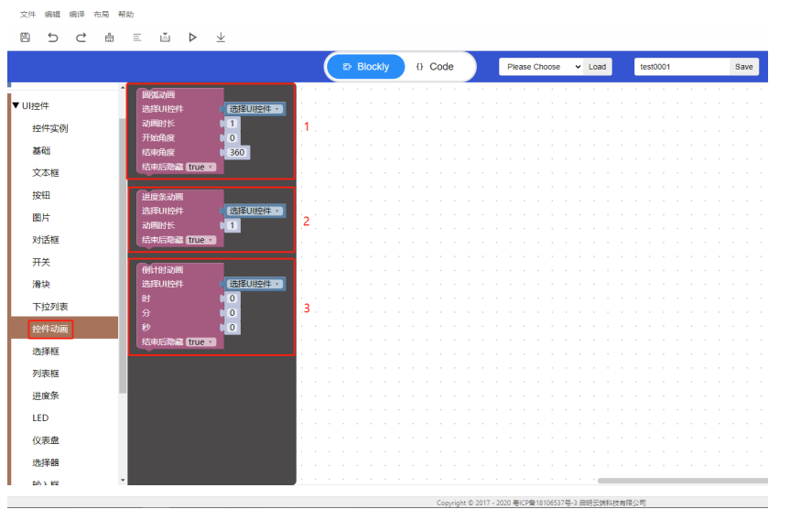Click the run (play triangle) icon
Viewport: 812px width, 520px height.
192,38
